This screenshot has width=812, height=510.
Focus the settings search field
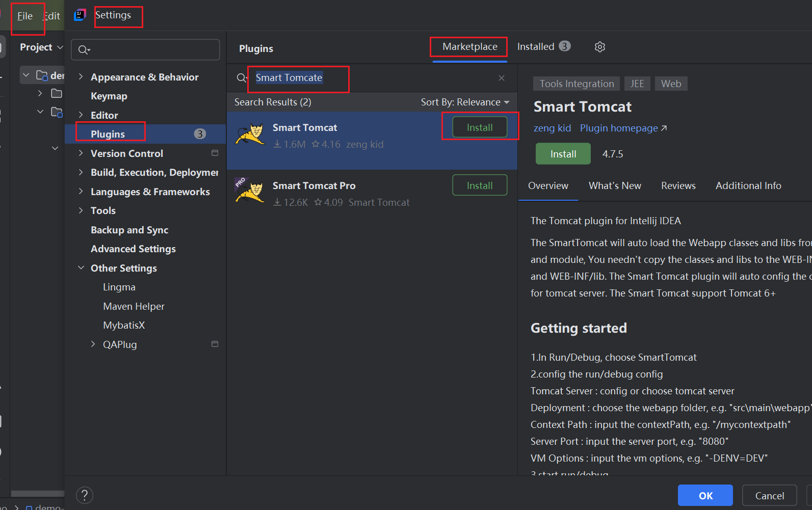tap(145, 50)
